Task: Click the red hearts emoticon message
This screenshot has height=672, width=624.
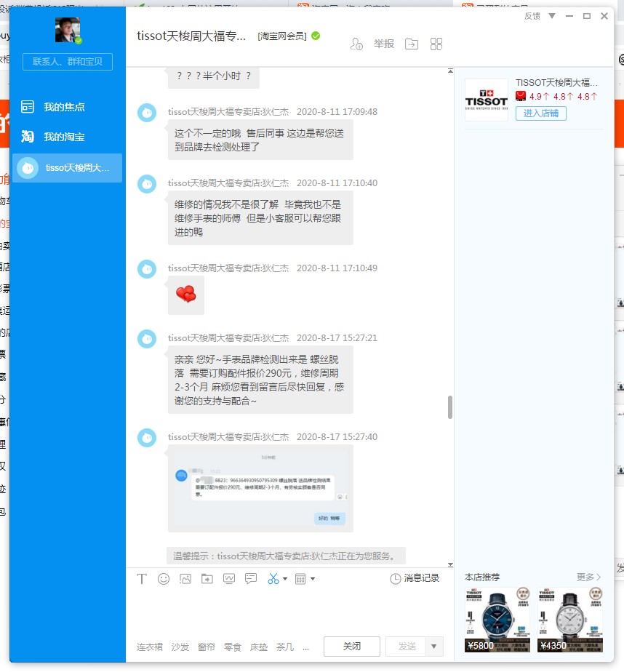Action: (186, 295)
